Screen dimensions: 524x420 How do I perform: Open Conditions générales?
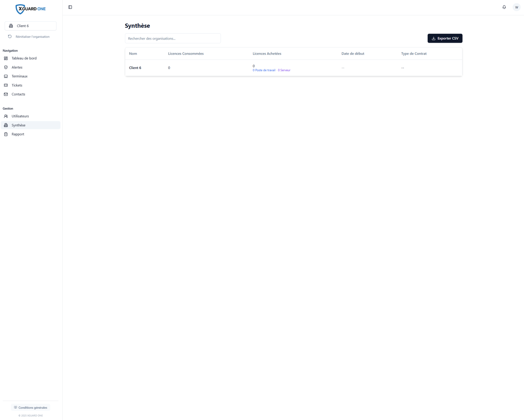pos(30,408)
